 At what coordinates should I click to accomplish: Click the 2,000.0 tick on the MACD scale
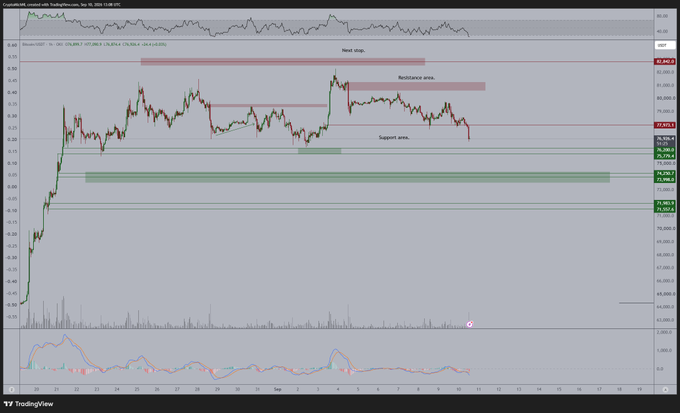(664, 332)
